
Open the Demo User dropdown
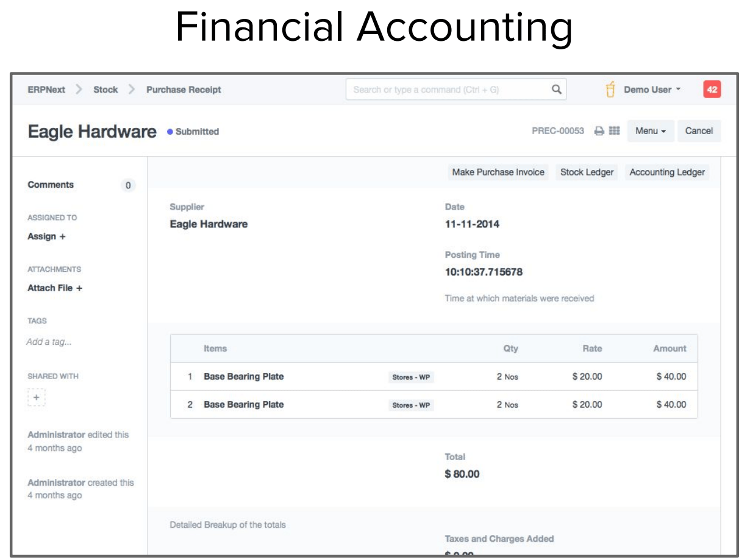pos(652,90)
